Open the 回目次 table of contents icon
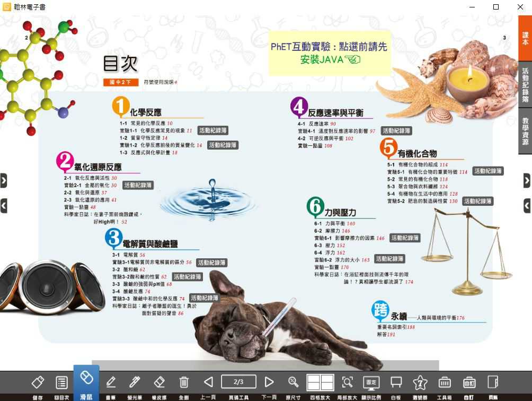The image size is (532, 401). tap(61, 382)
